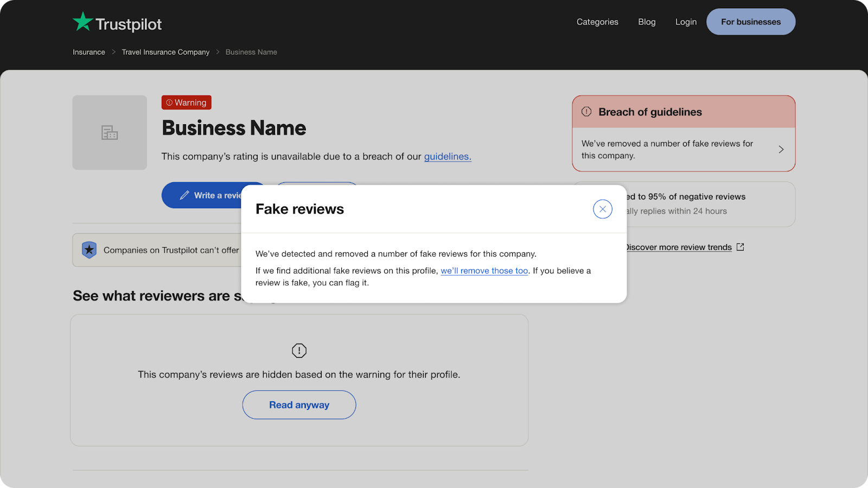Click the pencil icon on Write a review
Screen dimensions: 868x488
(x=184, y=195)
